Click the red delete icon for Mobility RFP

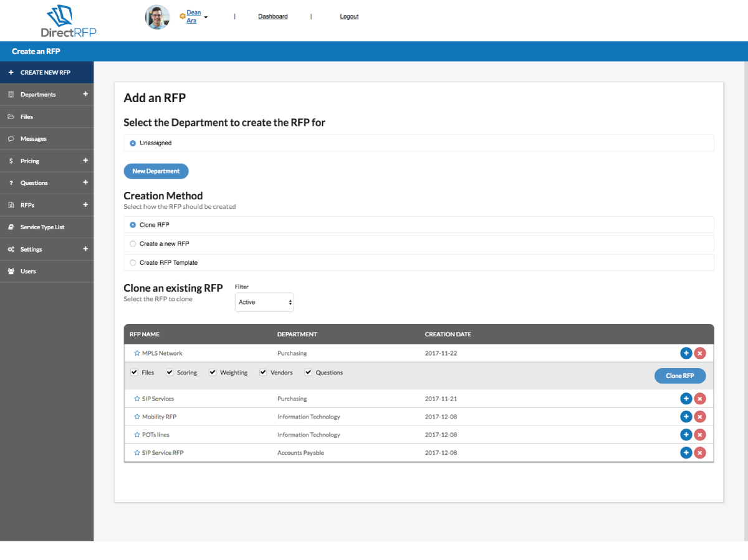pyautogui.click(x=700, y=417)
